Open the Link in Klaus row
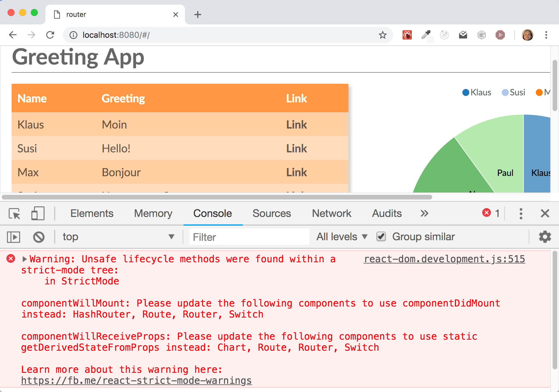 [x=296, y=125]
